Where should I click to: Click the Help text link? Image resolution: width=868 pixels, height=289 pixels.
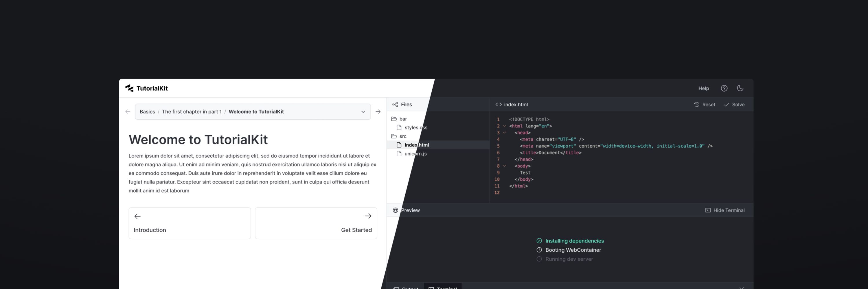click(x=704, y=88)
